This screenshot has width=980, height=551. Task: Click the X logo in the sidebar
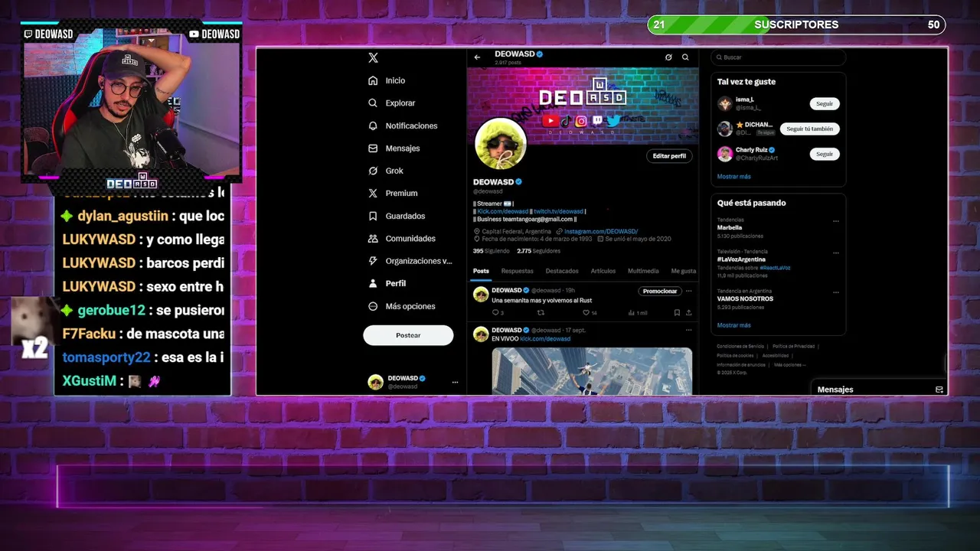coord(373,58)
